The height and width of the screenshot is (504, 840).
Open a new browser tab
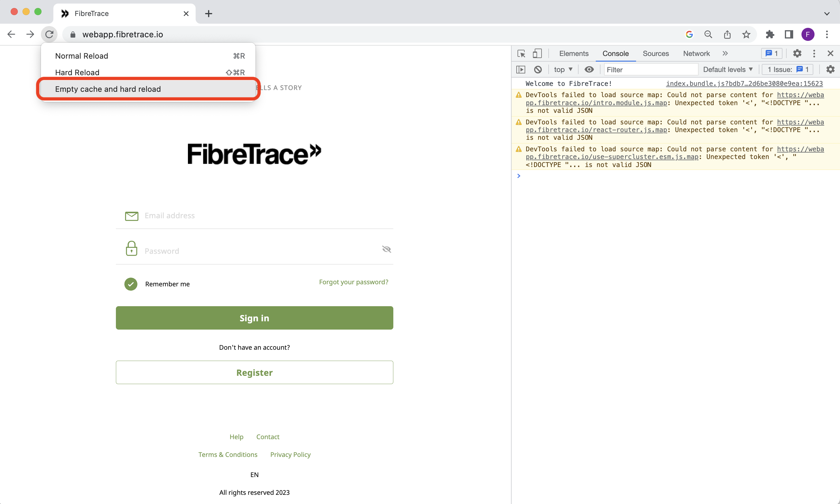pos(209,14)
